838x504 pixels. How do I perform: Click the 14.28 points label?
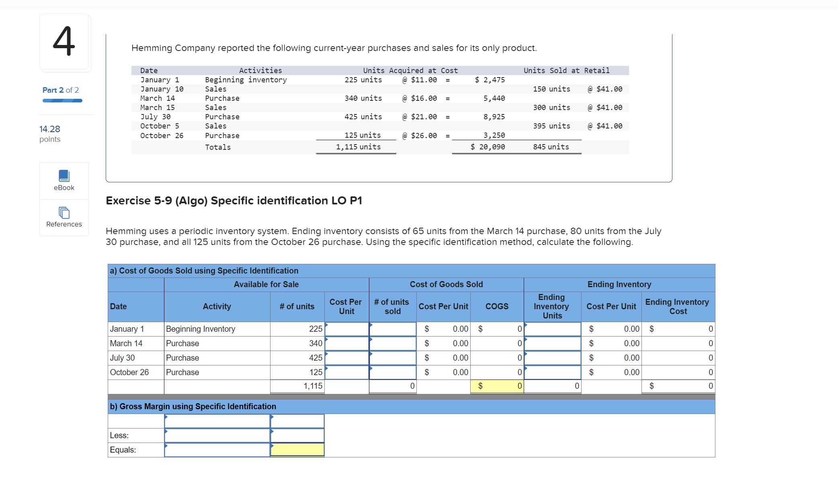50,134
